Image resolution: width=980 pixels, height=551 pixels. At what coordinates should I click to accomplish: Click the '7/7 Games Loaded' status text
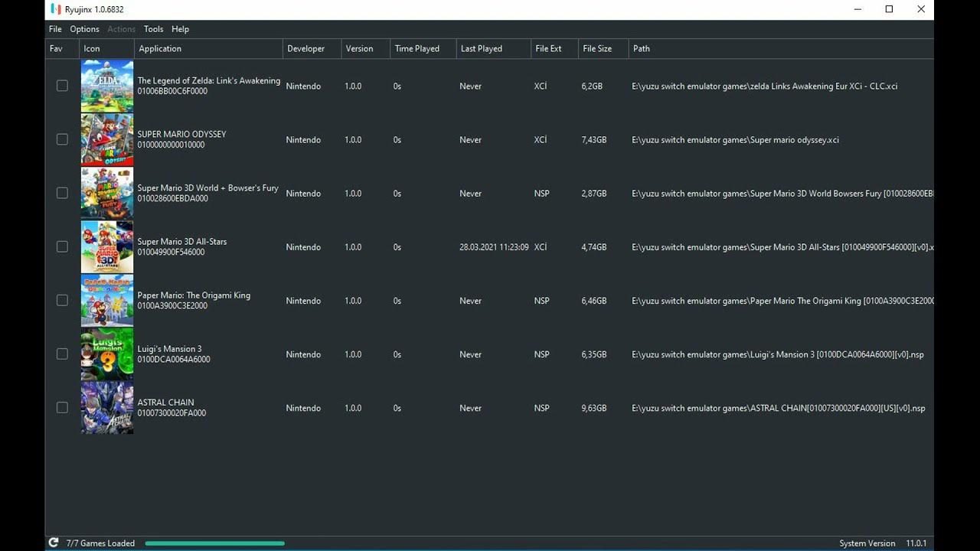tap(100, 543)
